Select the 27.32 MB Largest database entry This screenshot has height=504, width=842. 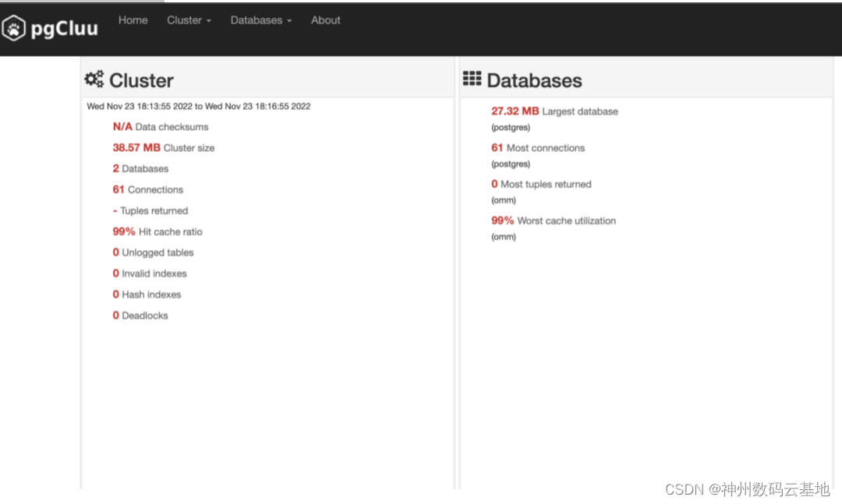(x=555, y=111)
